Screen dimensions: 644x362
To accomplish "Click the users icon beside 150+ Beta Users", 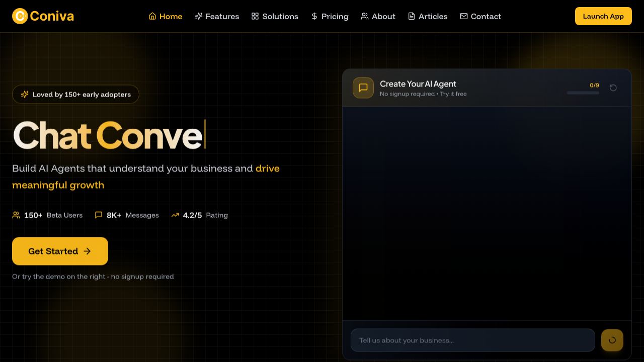I will click(x=16, y=215).
